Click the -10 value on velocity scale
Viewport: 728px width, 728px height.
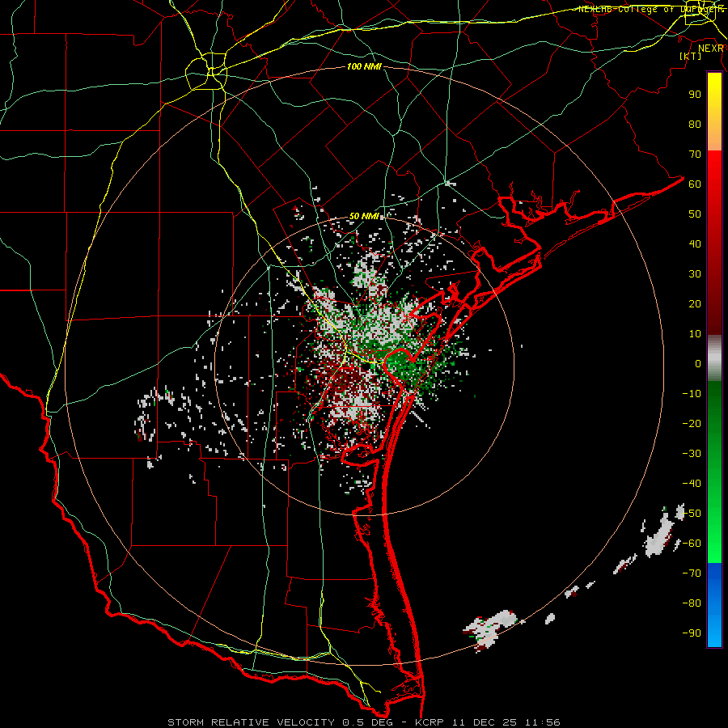(x=692, y=394)
